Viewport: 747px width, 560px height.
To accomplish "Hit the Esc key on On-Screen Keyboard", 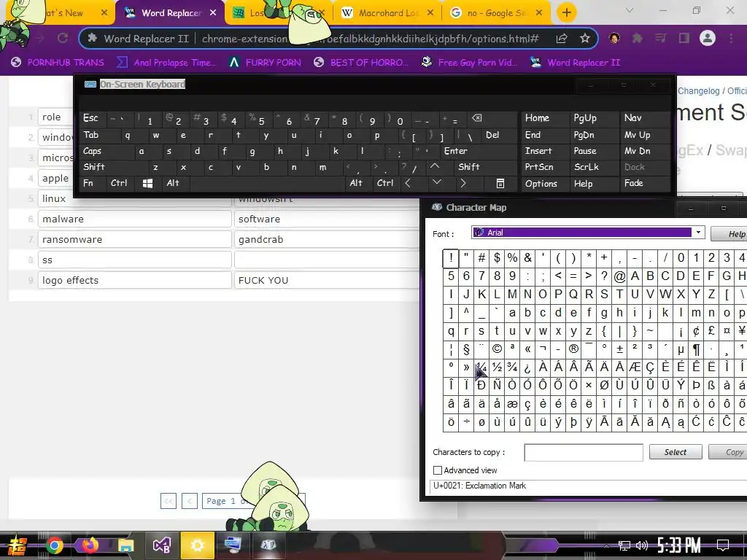I will [x=93, y=119].
